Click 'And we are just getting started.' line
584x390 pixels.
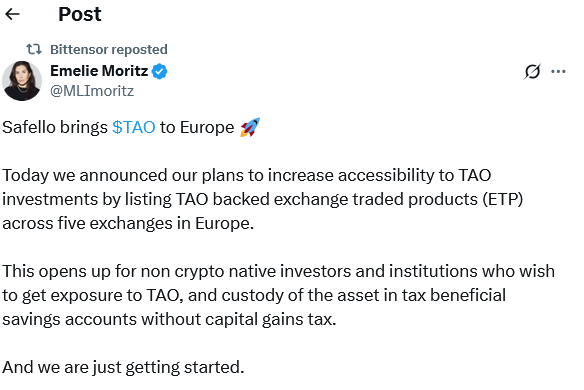[x=123, y=367]
